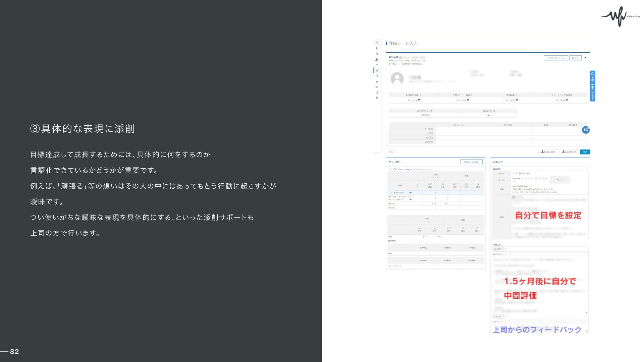Click the blue save button

(x=585, y=152)
